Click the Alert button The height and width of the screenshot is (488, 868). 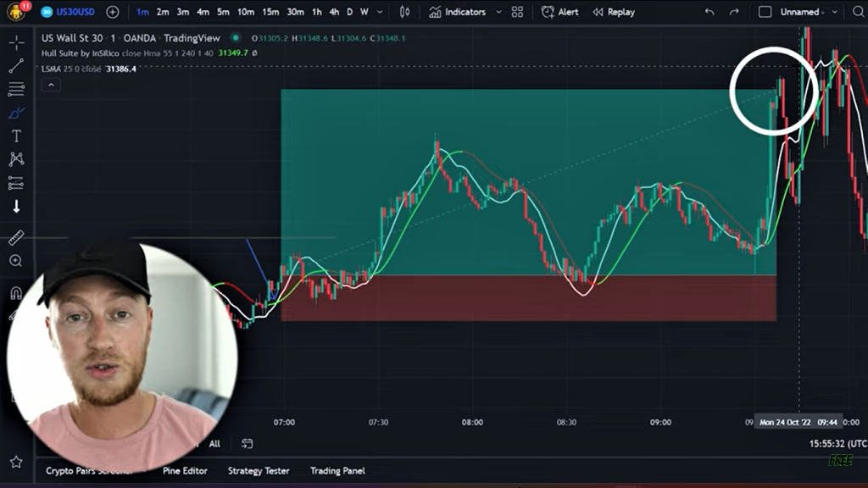(x=560, y=12)
